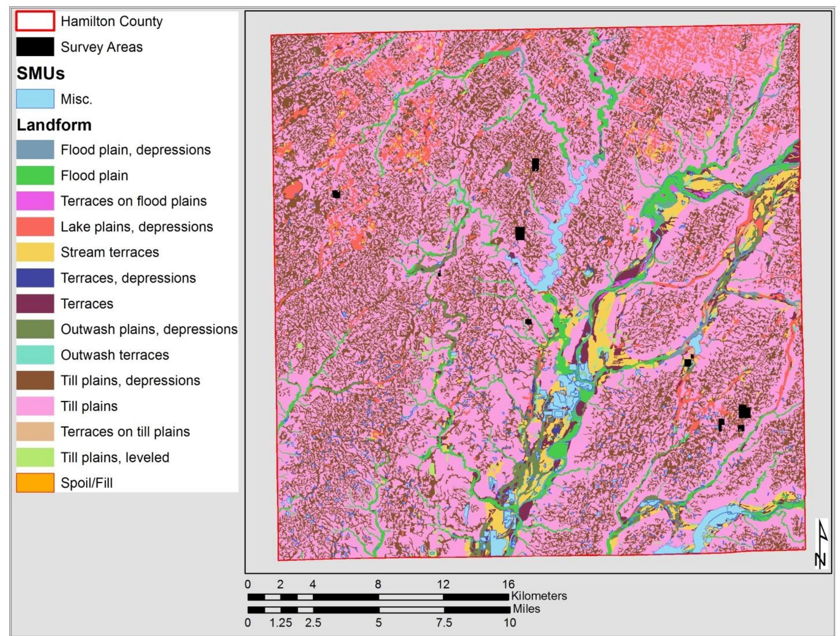This screenshot has height=636, width=840.
Task: Click the Terraces on till plains label
Action: (126, 432)
